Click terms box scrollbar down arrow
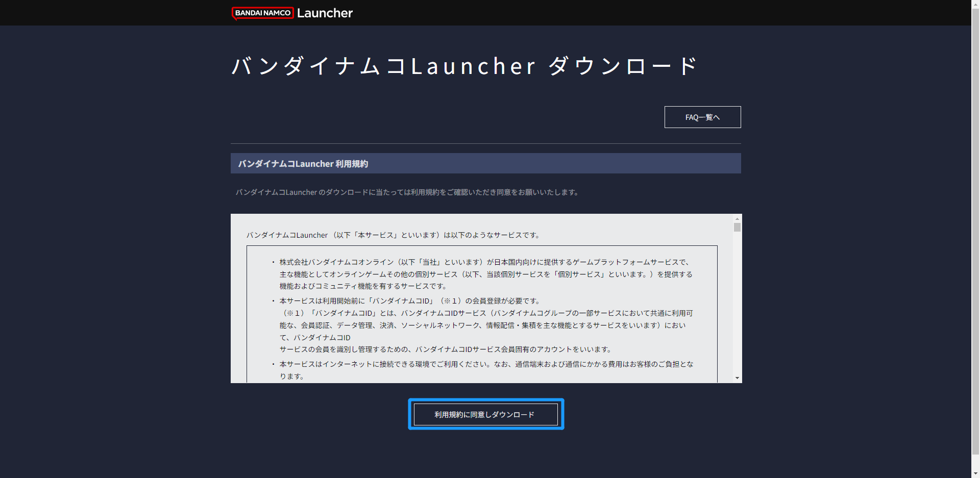The width and height of the screenshot is (980, 478). pos(737,378)
